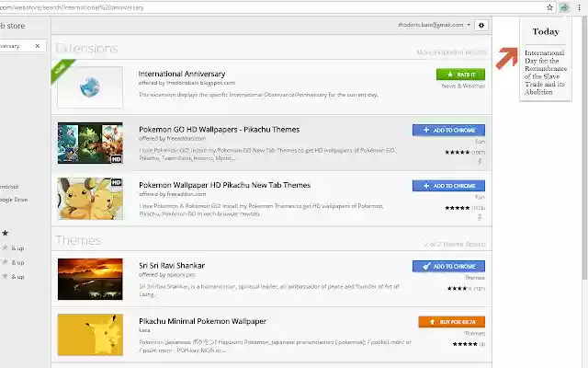Bookmark this page with the star icon
Screen dimensions: 588x368
[x=549, y=7]
